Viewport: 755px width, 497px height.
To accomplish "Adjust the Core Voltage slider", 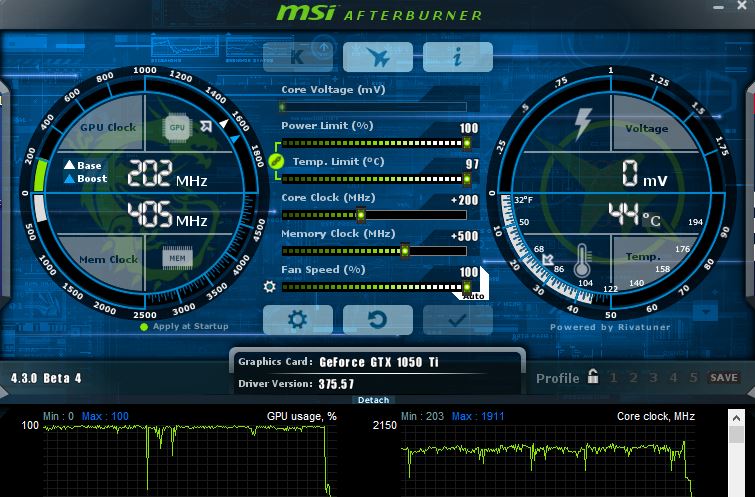I will click(x=374, y=106).
